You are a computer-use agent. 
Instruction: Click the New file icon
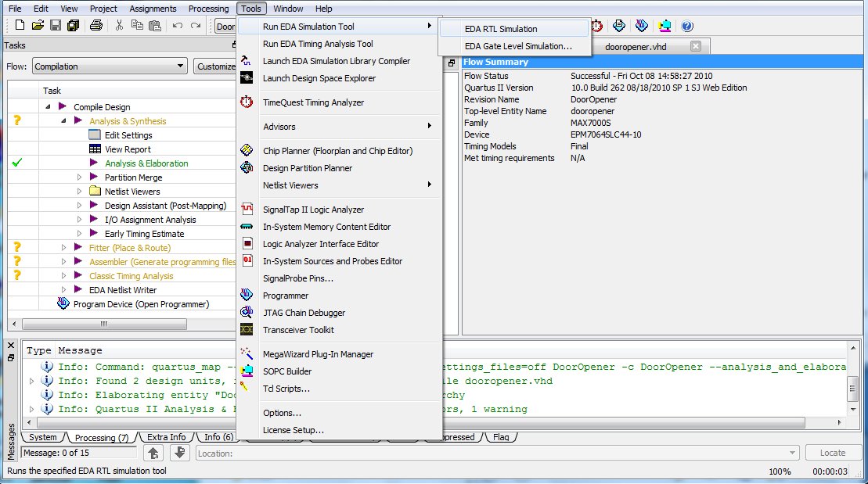click(x=20, y=26)
